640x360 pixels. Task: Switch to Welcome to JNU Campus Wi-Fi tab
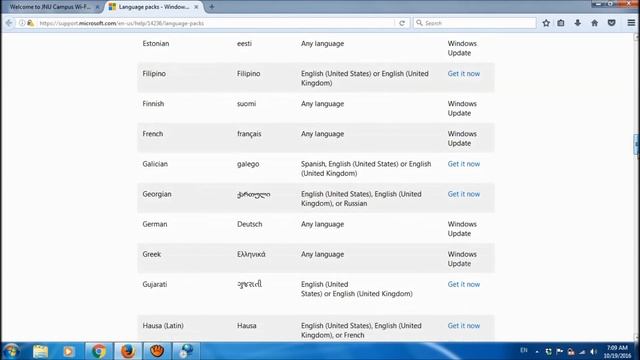click(50, 7)
